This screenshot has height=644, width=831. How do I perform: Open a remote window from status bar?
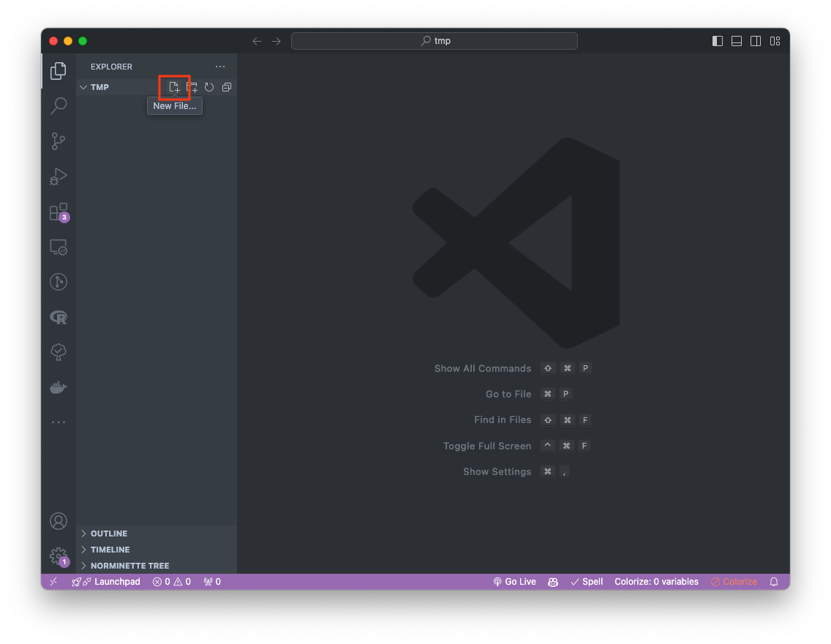(x=53, y=582)
